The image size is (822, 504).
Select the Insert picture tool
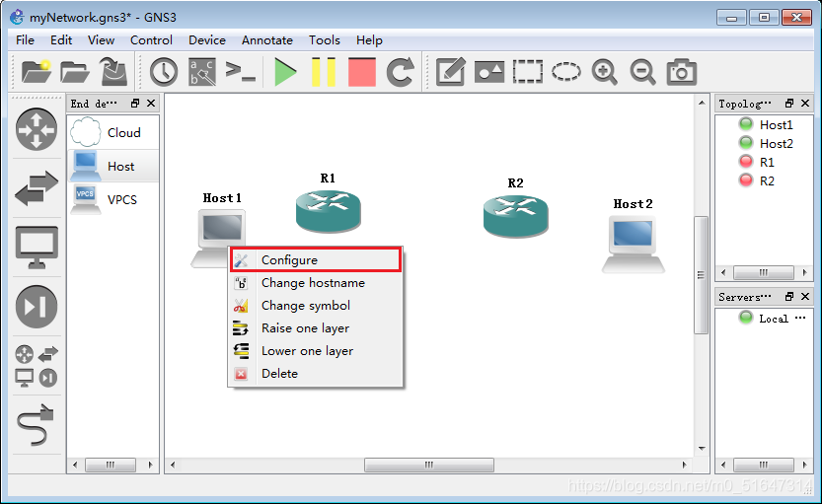point(489,72)
